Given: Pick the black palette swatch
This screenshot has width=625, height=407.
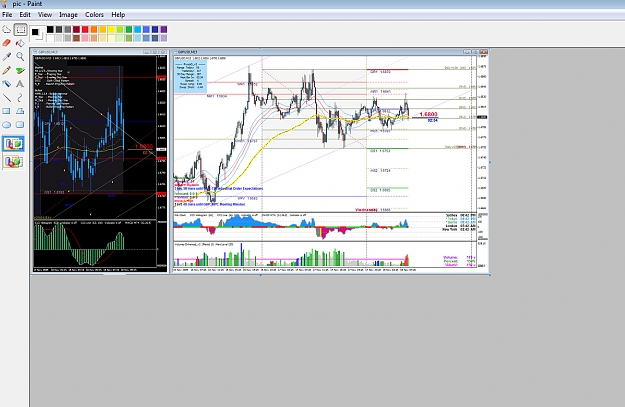Looking at the screenshot, I should point(50,29).
